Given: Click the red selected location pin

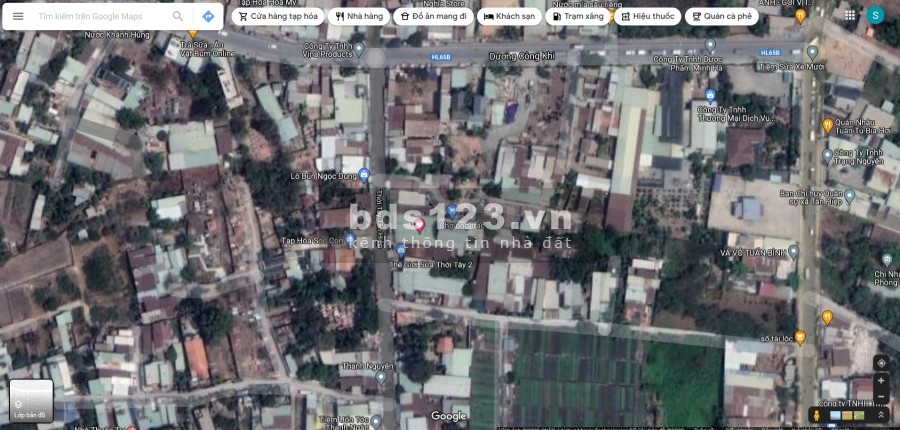Looking at the screenshot, I should [420, 225].
